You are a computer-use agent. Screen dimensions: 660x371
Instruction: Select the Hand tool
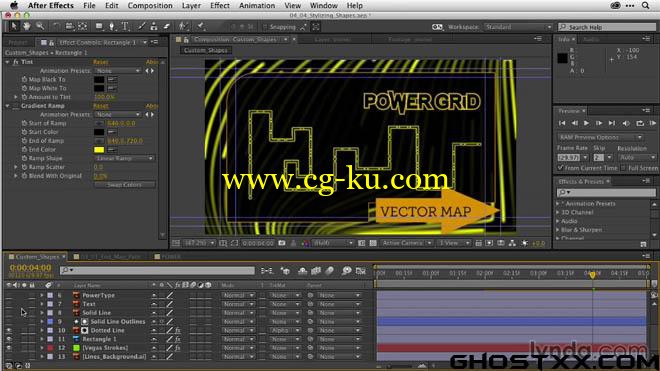pos(27,27)
